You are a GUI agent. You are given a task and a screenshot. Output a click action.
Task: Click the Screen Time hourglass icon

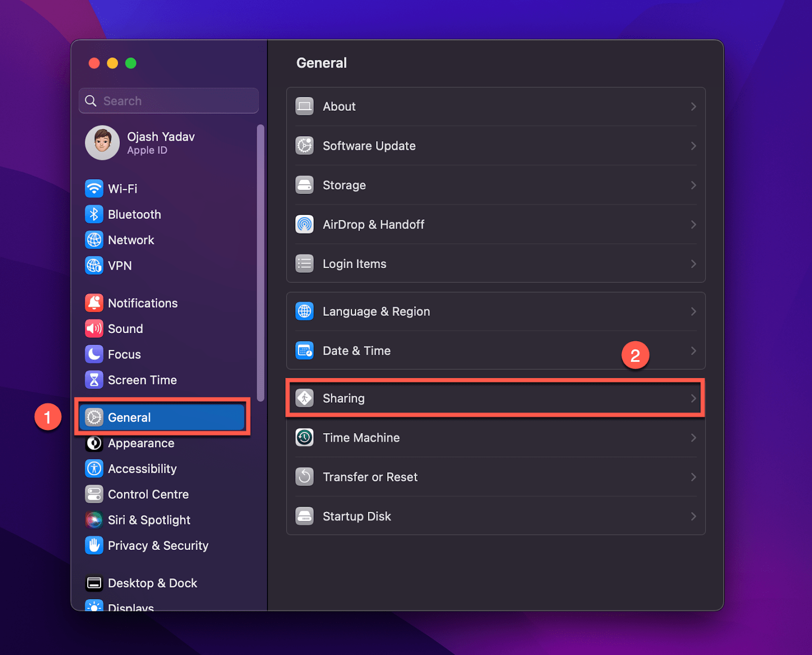[x=94, y=379]
